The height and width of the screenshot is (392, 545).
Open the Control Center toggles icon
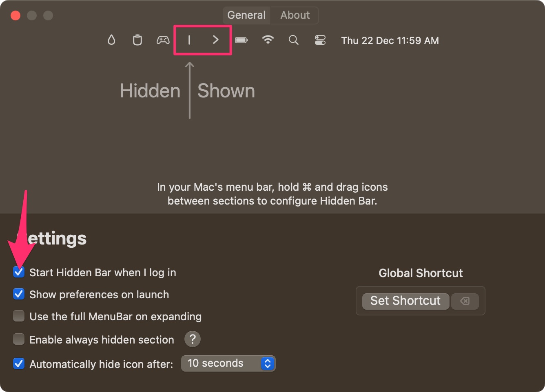click(x=320, y=40)
